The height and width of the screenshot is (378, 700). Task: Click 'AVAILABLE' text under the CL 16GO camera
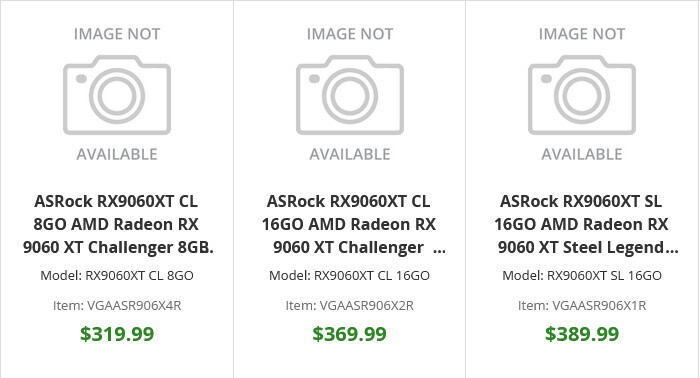coord(350,154)
